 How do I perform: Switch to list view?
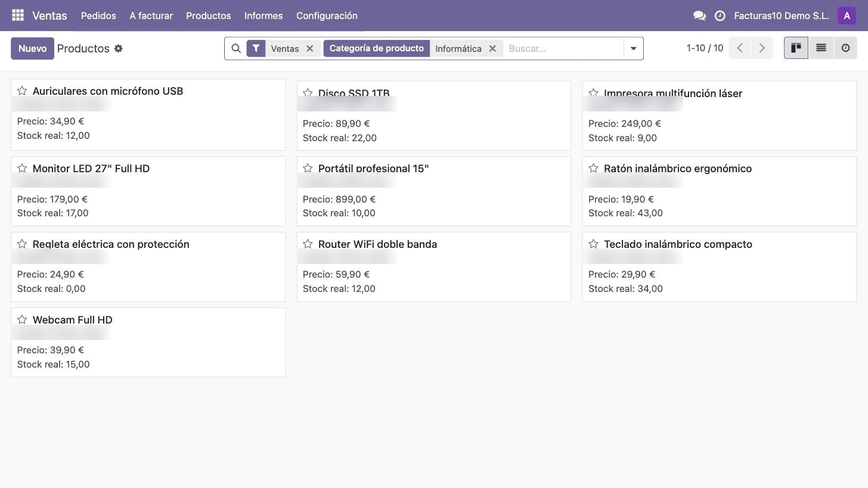tap(821, 48)
